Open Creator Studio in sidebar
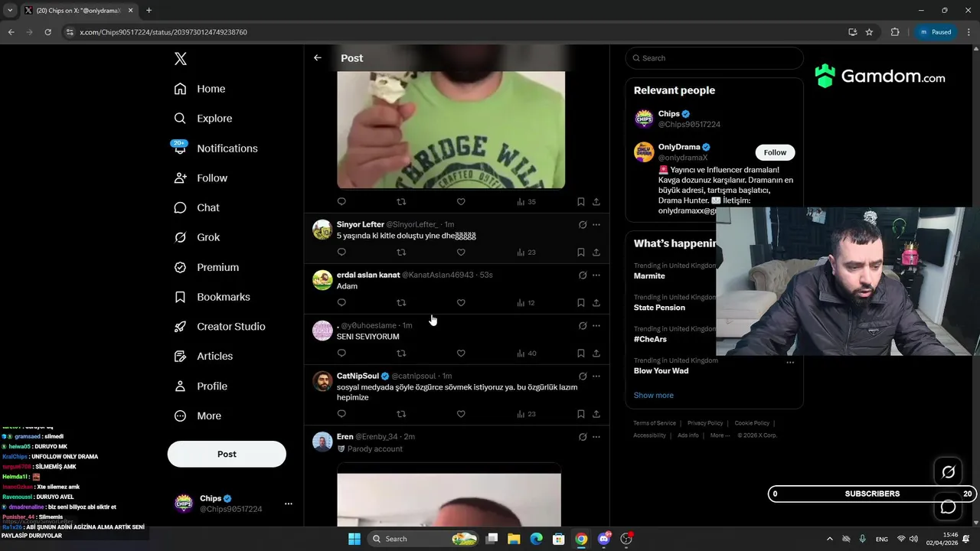Screen dimensions: 980x551 (220, 326)
